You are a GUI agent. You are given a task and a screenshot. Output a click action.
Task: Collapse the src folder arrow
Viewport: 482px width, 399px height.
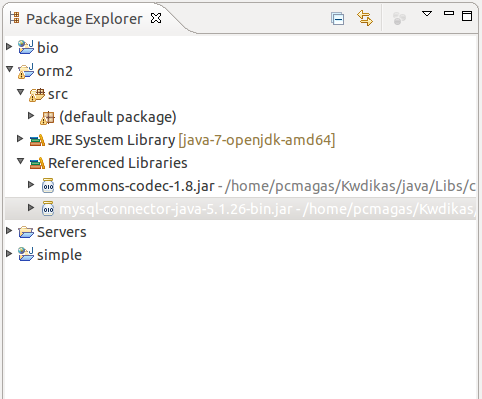pos(20,92)
